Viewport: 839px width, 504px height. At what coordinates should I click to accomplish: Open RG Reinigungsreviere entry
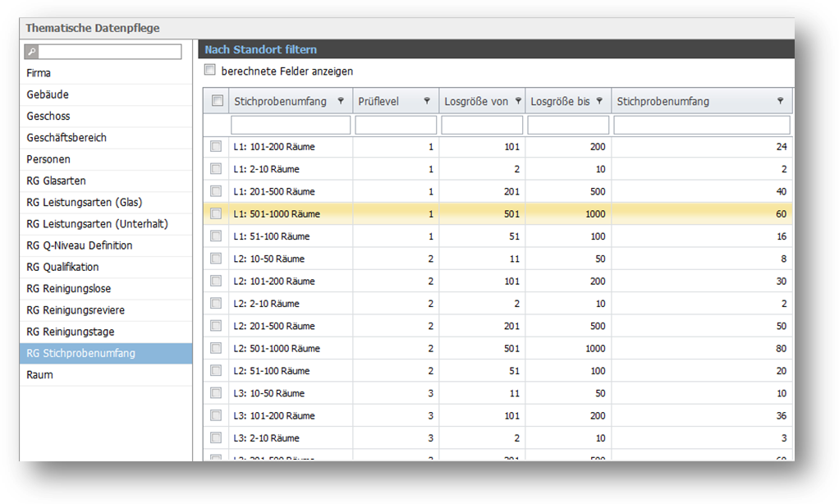coord(106,310)
